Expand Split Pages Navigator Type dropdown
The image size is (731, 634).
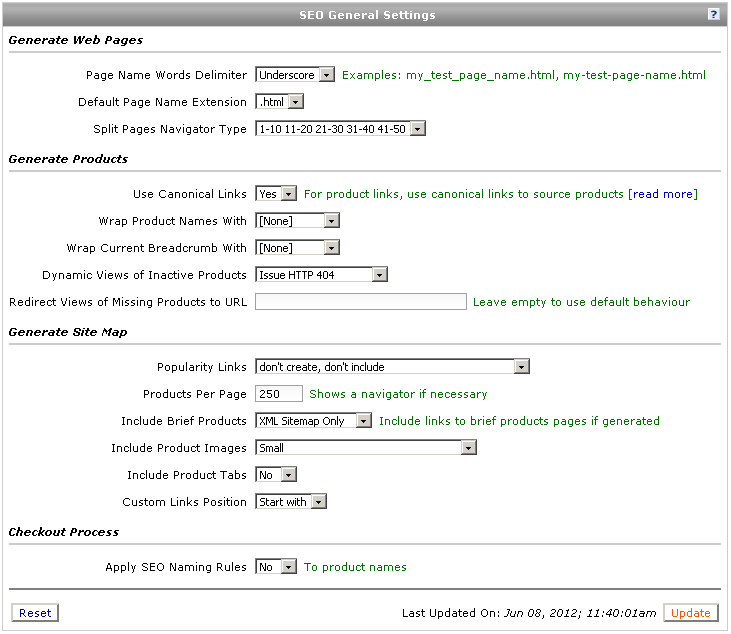click(340, 129)
